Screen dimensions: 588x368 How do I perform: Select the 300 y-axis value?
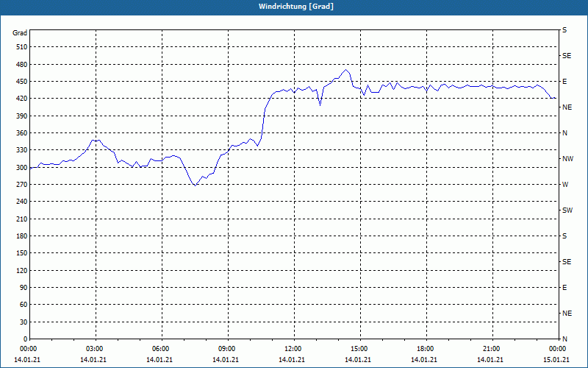pyautogui.click(x=22, y=168)
